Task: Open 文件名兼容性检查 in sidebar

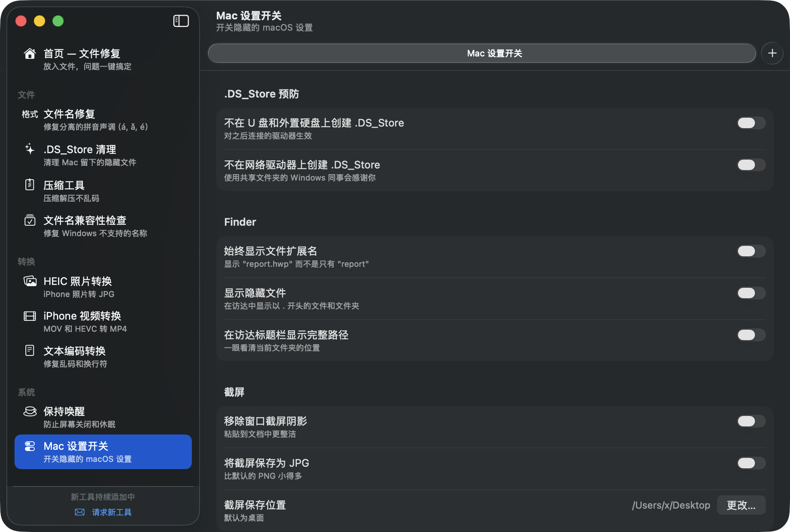Action: coord(103,226)
